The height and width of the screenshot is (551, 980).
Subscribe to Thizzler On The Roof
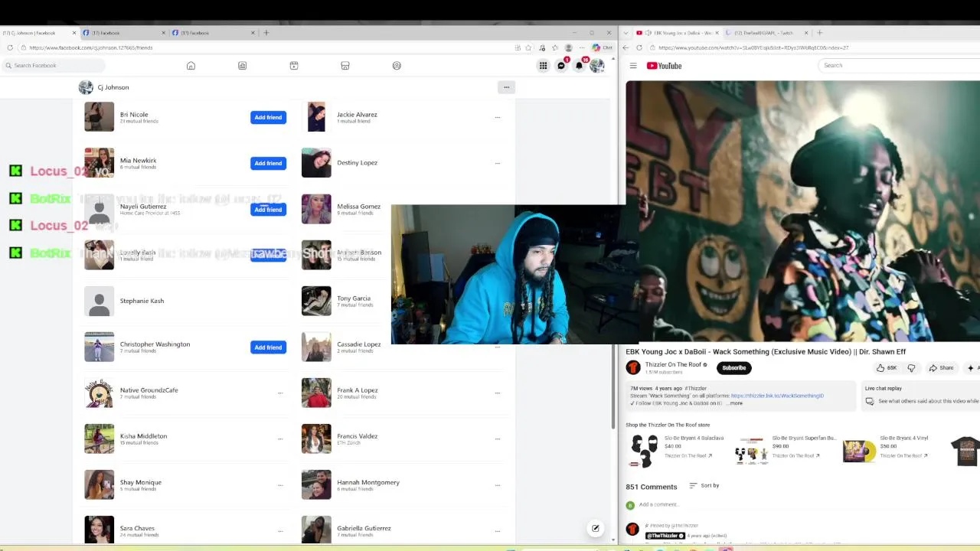(733, 368)
